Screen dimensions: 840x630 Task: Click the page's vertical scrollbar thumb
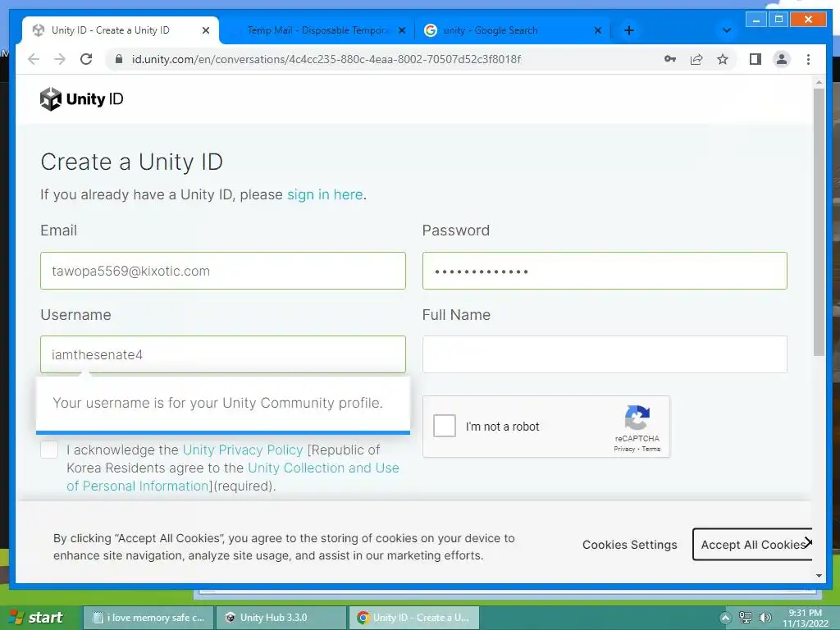pos(819,222)
